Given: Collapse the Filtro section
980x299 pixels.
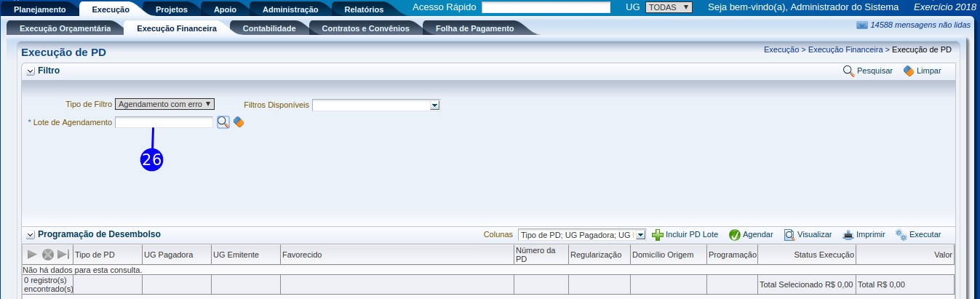Looking at the screenshot, I should point(30,71).
